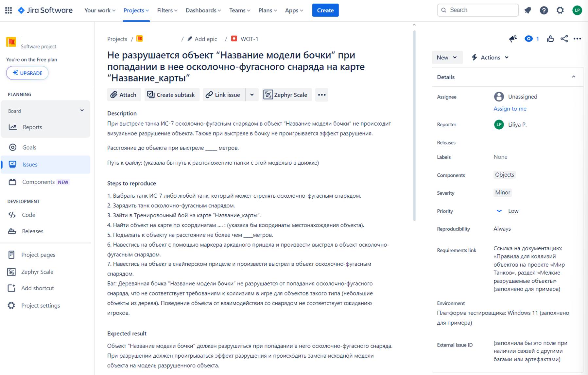Open the Dashboards menu
The width and height of the screenshot is (588, 375).
pyautogui.click(x=203, y=10)
